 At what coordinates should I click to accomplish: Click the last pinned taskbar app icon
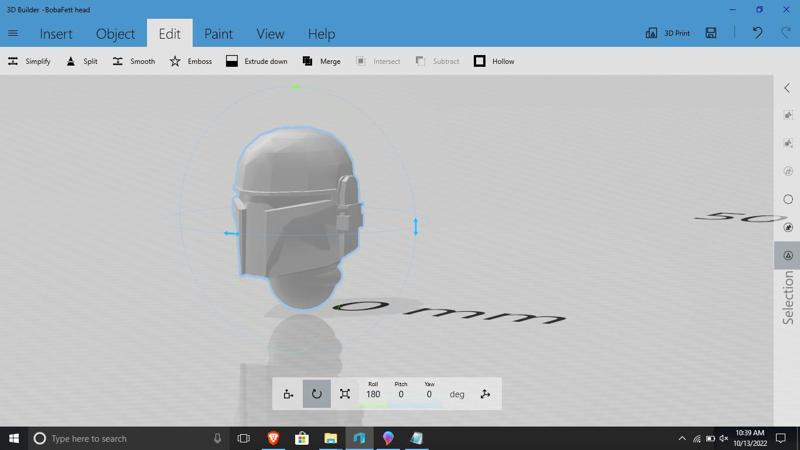416,438
